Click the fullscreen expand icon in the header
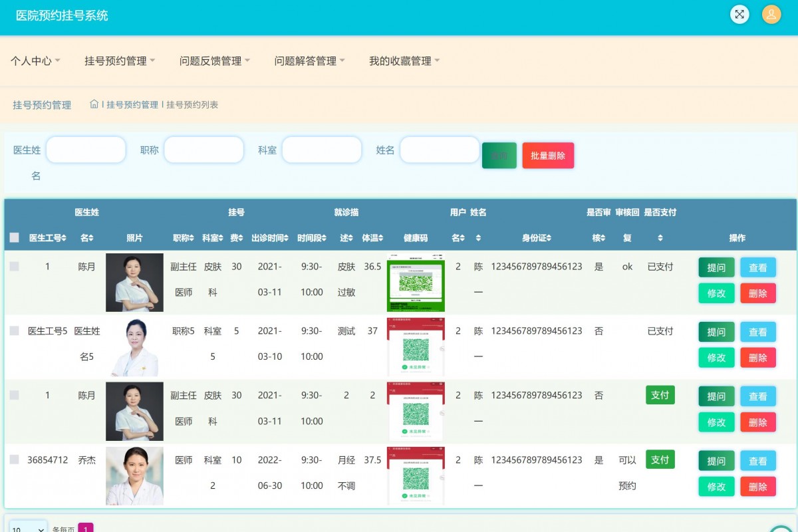 click(x=739, y=14)
